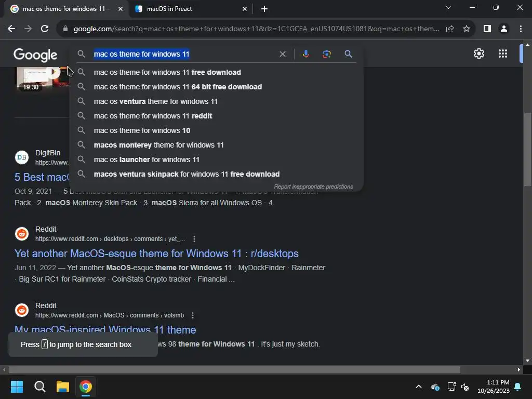Viewport: 532px width, 399px height.
Task: Open My macOS-inspired Windows 11 theme result
Action: coord(105,329)
